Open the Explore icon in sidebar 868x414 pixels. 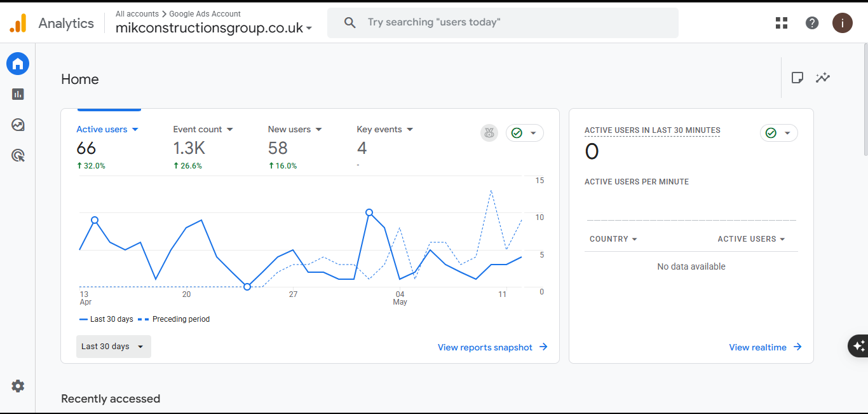pyautogui.click(x=18, y=125)
